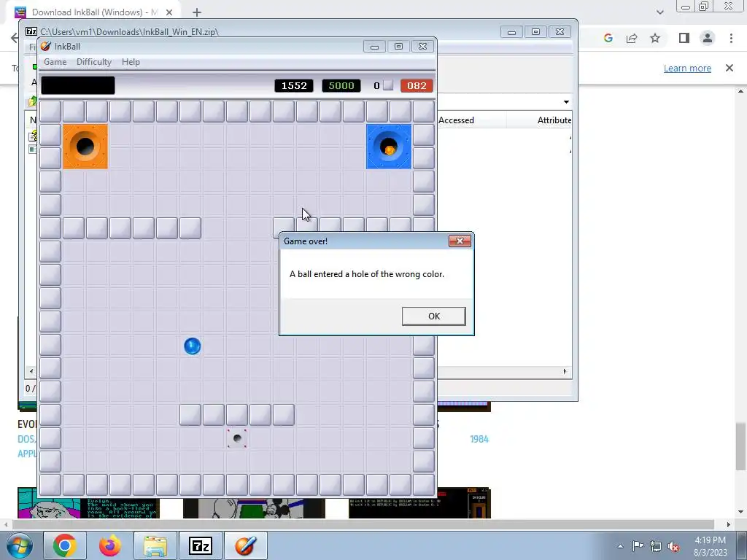Open the 7-Zip address path dropdown arrow
The image size is (747, 560).
(566, 102)
